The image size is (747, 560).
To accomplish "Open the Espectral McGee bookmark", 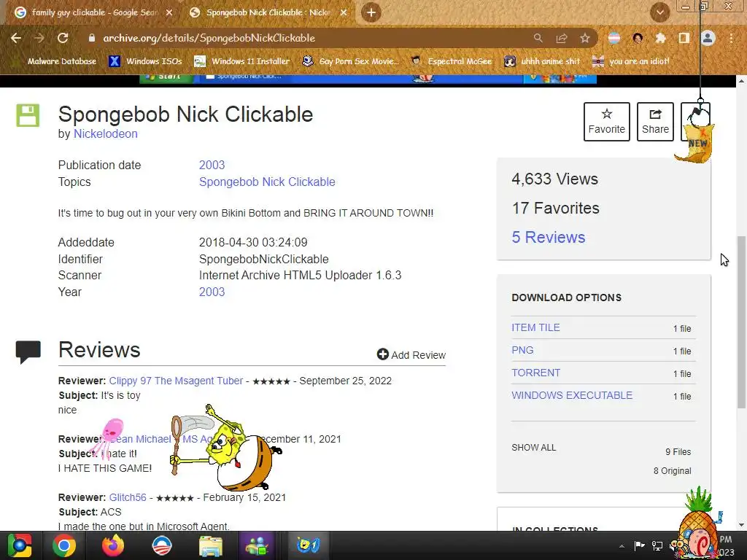I will point(452,61).
